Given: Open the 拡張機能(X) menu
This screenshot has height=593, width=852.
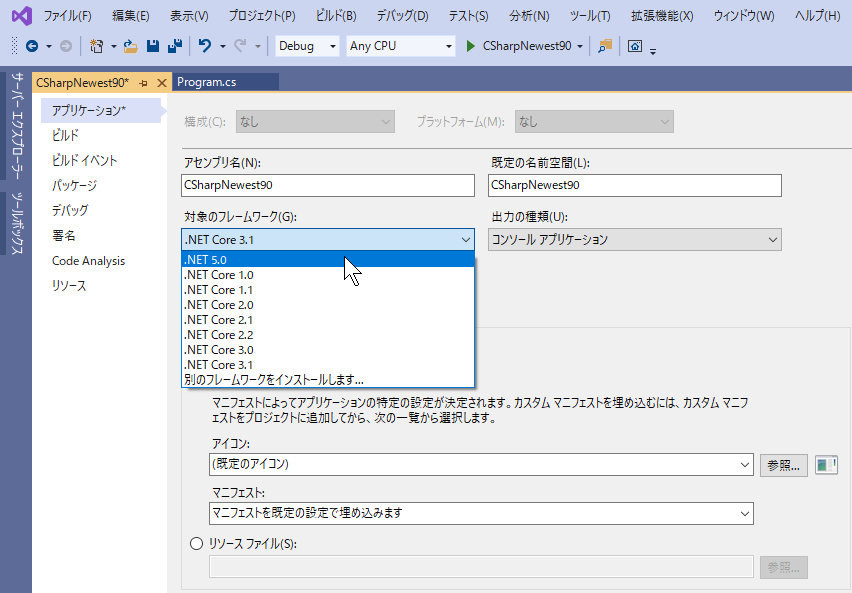Looking at the screenshot, I should [x=662, y=16].
